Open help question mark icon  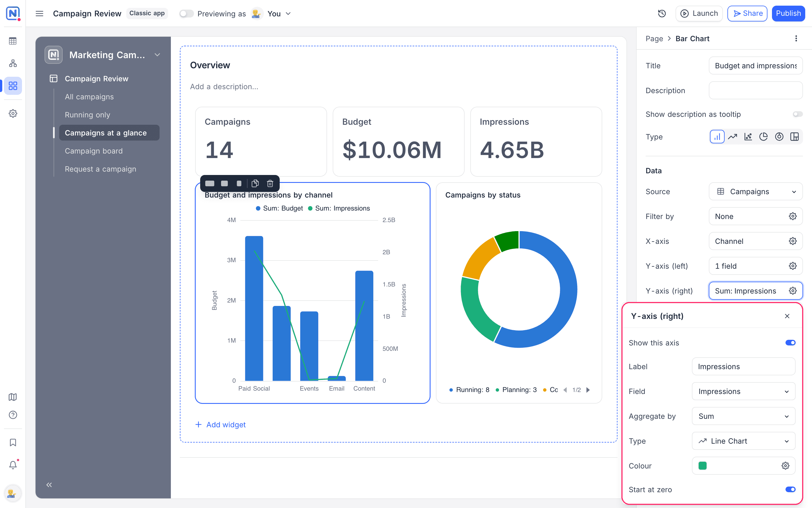click(x=13, y=415)
